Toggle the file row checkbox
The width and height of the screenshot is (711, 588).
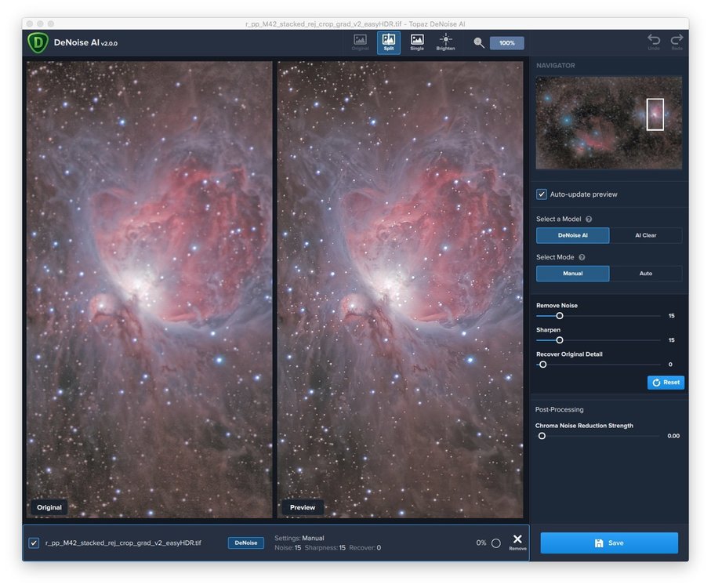click(x=34, y=543)
